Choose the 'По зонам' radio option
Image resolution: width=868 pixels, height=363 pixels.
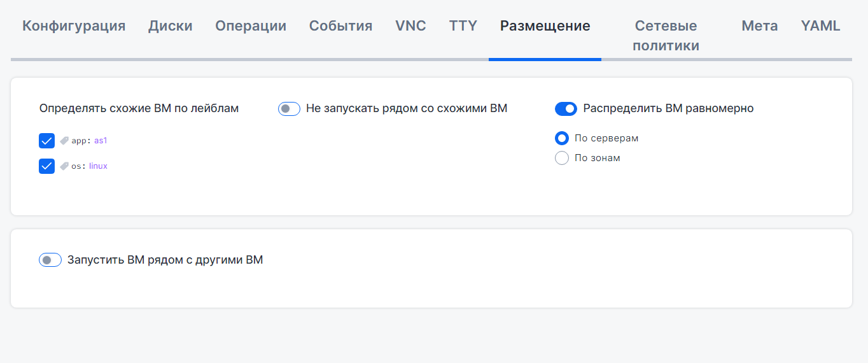(562, 158)
